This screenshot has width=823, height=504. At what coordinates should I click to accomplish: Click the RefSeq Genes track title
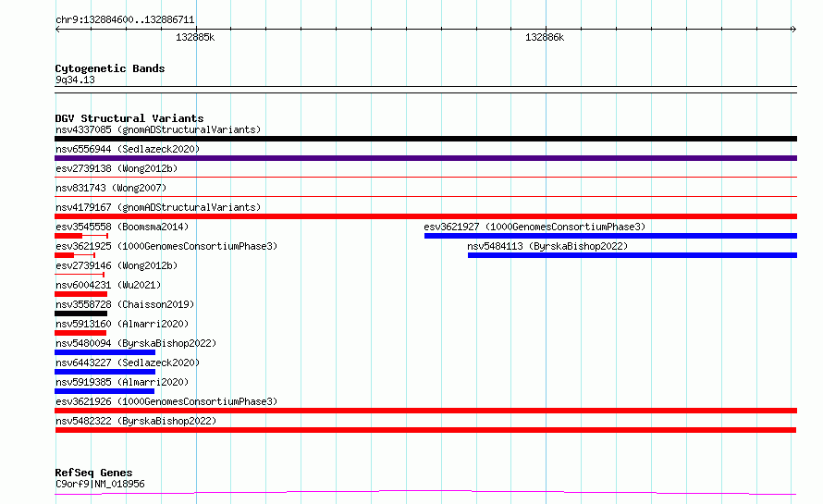pyautogui.click(x=93, y=473)
